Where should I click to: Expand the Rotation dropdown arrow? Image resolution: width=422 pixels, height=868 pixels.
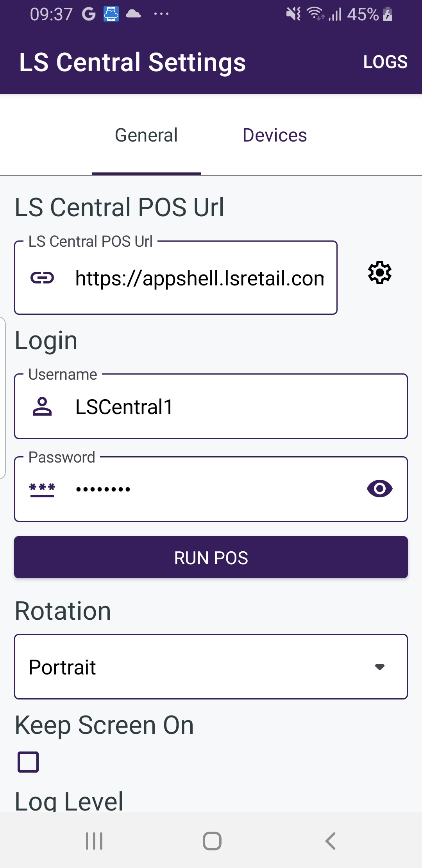click(x=379, y=667)
